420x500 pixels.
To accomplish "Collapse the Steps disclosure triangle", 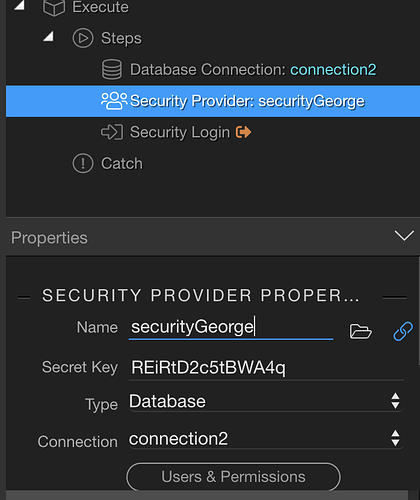I will pyautogui.click(x=48, y=36).
